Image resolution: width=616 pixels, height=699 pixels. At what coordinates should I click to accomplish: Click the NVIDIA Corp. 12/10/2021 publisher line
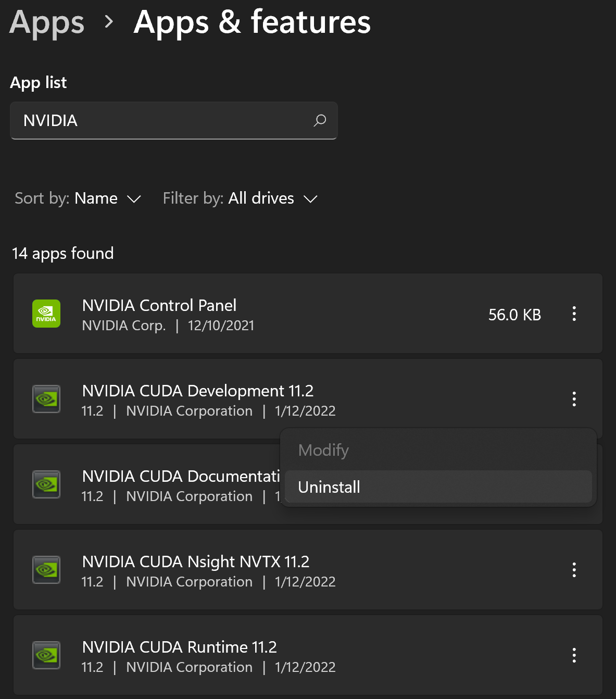[x=168, y=326]
